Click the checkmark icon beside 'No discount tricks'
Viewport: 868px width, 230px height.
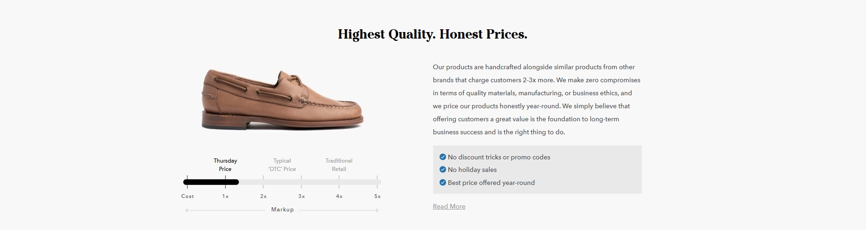442,157
